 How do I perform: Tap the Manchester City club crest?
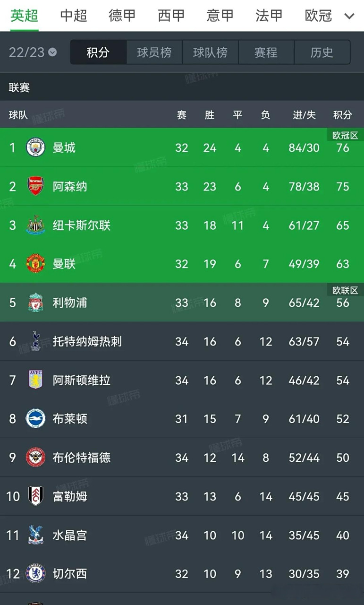(35, 147)
